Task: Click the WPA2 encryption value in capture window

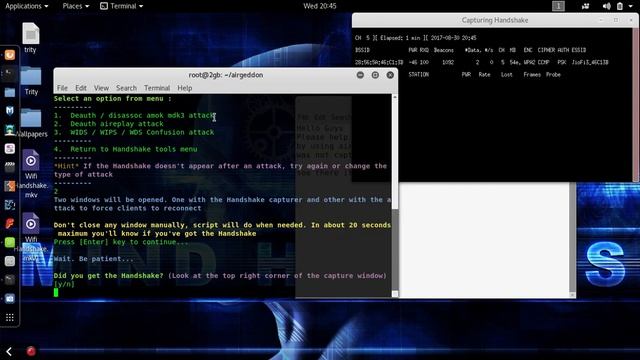Action: coord(529,62)
